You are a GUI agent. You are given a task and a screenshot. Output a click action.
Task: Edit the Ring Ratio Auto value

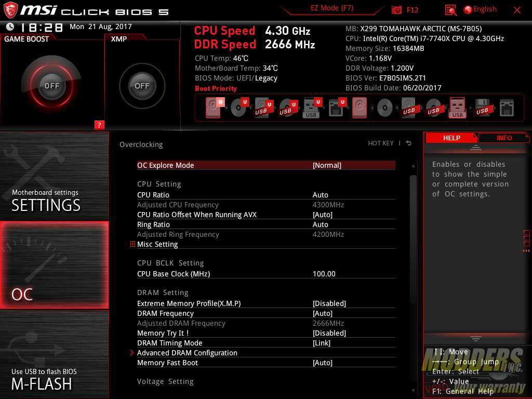pyautogui.click(x=320, y=224)
